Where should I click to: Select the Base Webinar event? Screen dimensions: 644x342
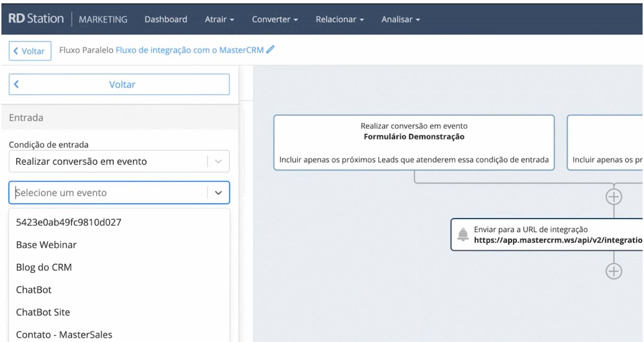[x=119, y=245]
